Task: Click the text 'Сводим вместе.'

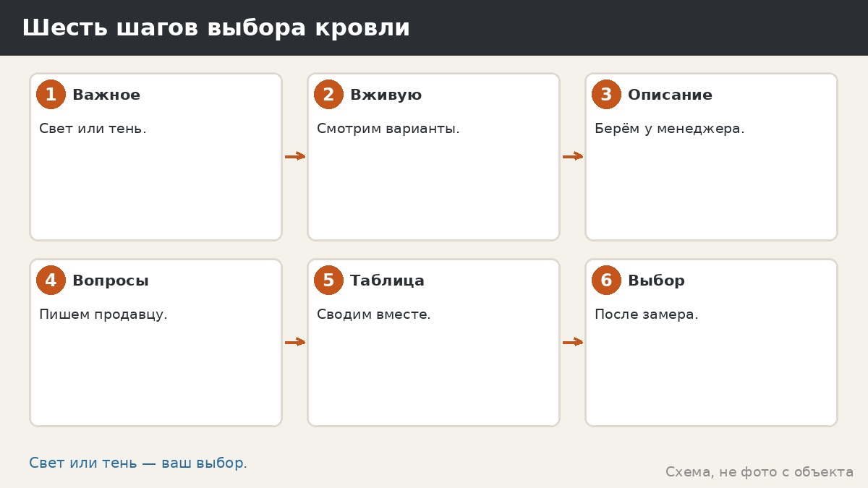Action: coord(374,314)
